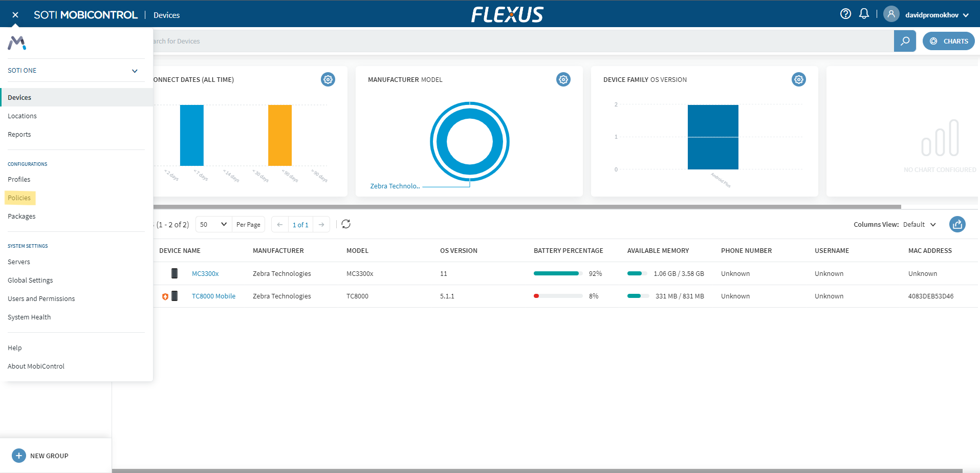Open Columns View Default dropdown

(919, 225)
